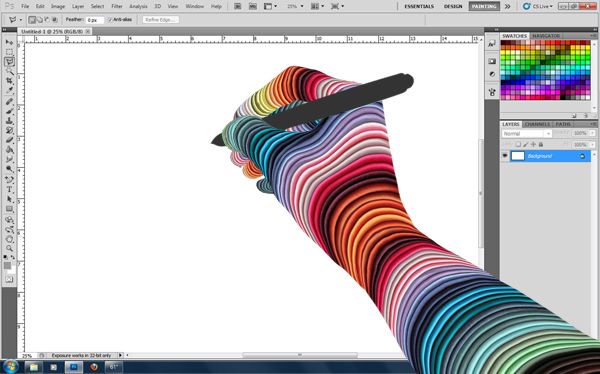Switch to Essentials workspace
The height and width of the screenshot is (374, 600).
click(x=419, y=6)
